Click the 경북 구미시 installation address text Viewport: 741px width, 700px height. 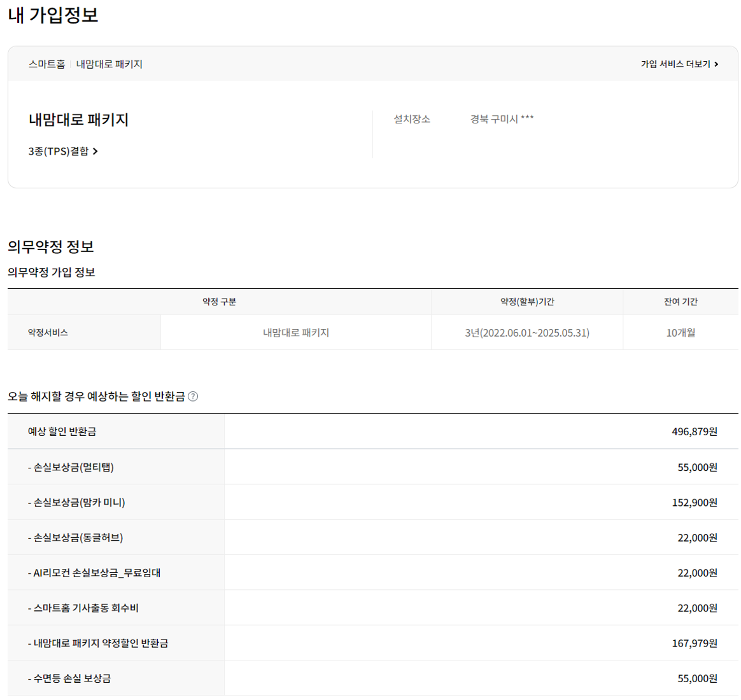(502, 119)
